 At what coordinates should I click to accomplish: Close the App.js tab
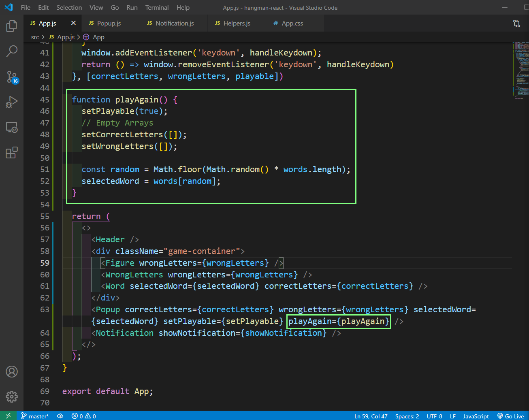point(73,23)
